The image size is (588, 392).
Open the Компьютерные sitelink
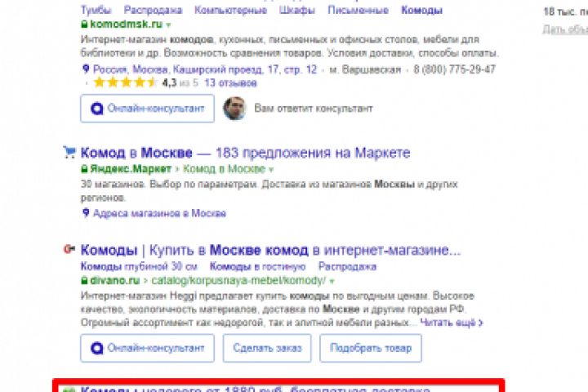[230, 10]
